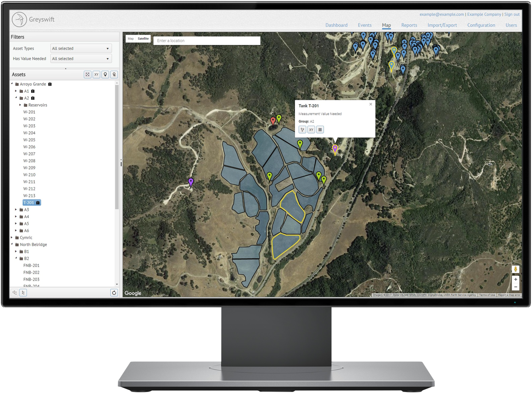Click the Enter a location search field

pos(207,41)
